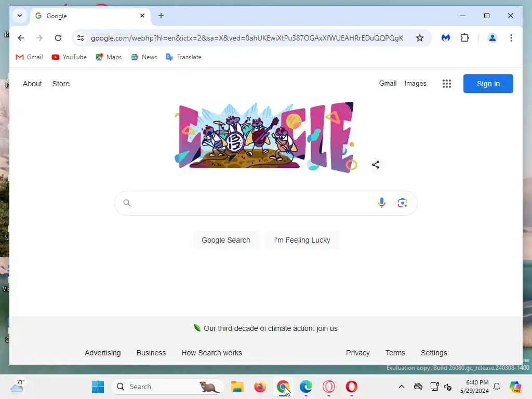Show hidden system tray icons
This screenshot has height=399, width=532.
point(402,387)
